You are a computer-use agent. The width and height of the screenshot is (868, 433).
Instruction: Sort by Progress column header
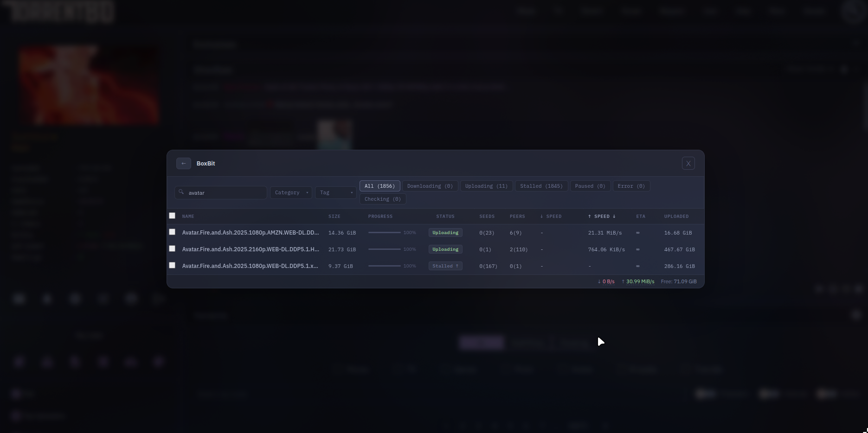[380, 216]
